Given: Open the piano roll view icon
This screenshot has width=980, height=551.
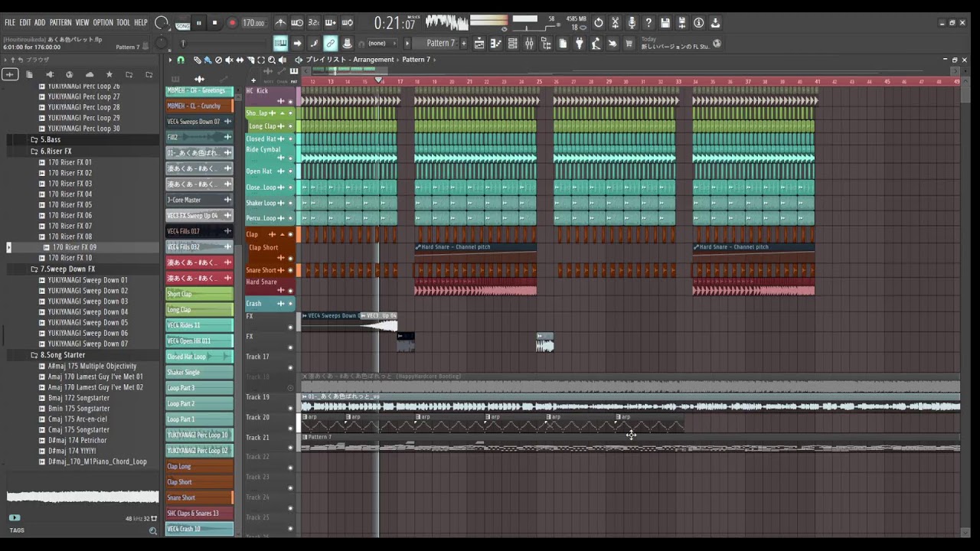Looking at the screenshot, I should pyautogui.click(x=495, y=43).
